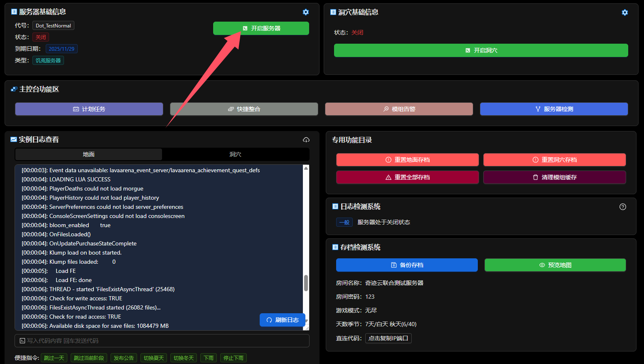This screenshot has width=644, height=364.
Task: Focus the 写入代码内容 code input field
Action: point(162,341)
